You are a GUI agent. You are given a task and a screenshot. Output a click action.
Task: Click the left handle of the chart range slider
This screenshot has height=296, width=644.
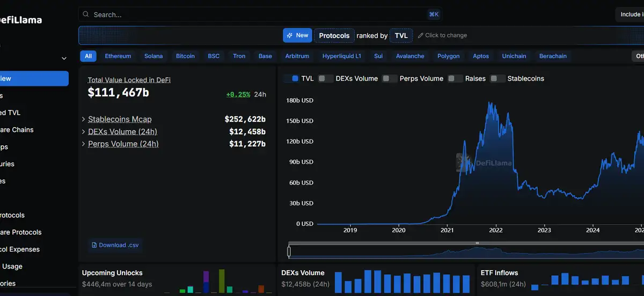click(x=289, y=251)
